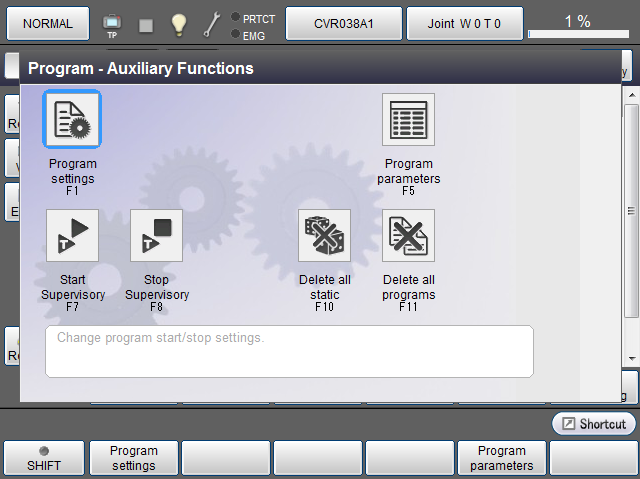Screen dimensions: 640x479
Task: Select the Delete all programs F11 icon
Action: point(408,236)
